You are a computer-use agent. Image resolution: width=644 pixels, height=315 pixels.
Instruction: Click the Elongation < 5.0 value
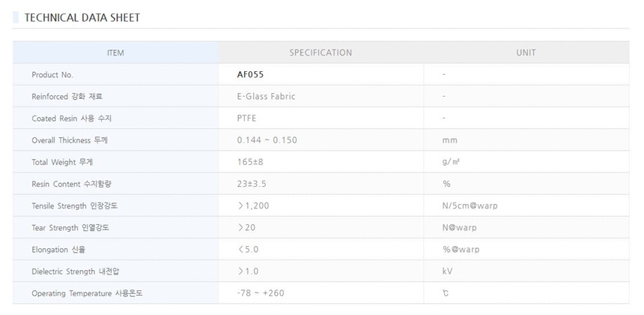(248, 249)
